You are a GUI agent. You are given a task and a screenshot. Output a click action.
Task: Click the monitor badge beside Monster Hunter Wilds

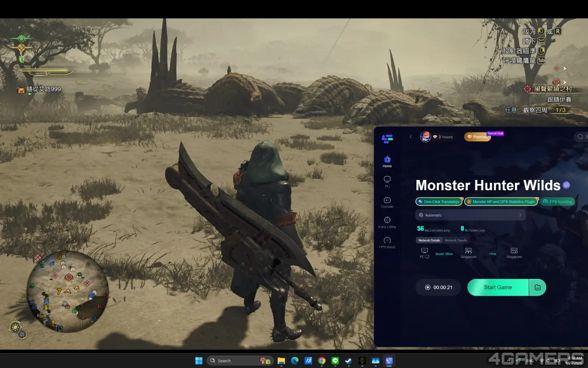[566, 185]
